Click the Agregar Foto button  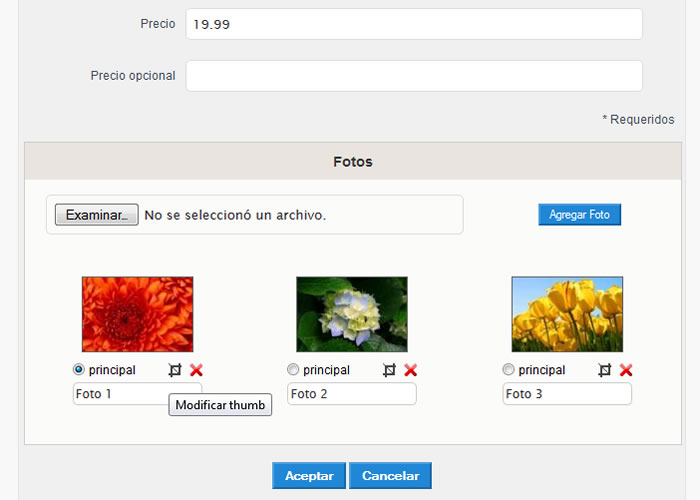point(579,215)
